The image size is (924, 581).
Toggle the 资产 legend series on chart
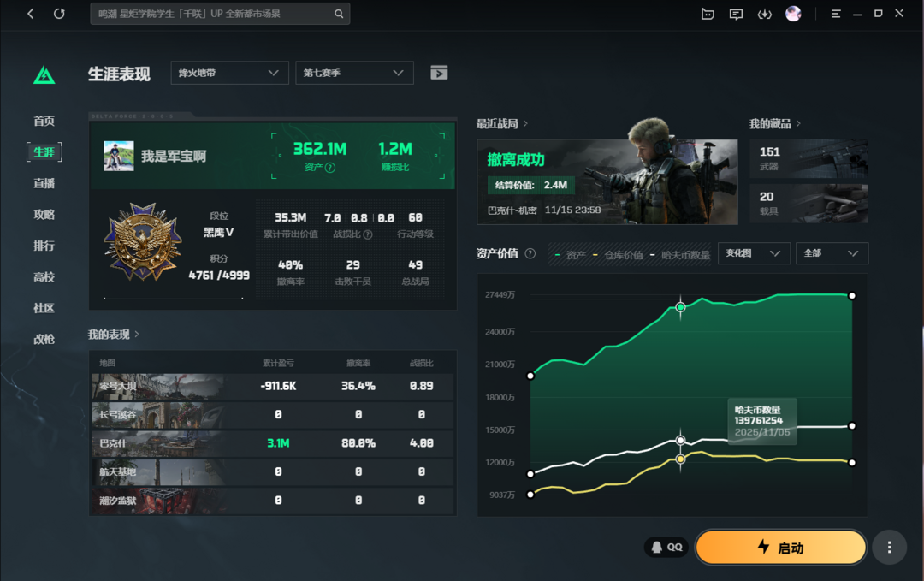(570, 255)
